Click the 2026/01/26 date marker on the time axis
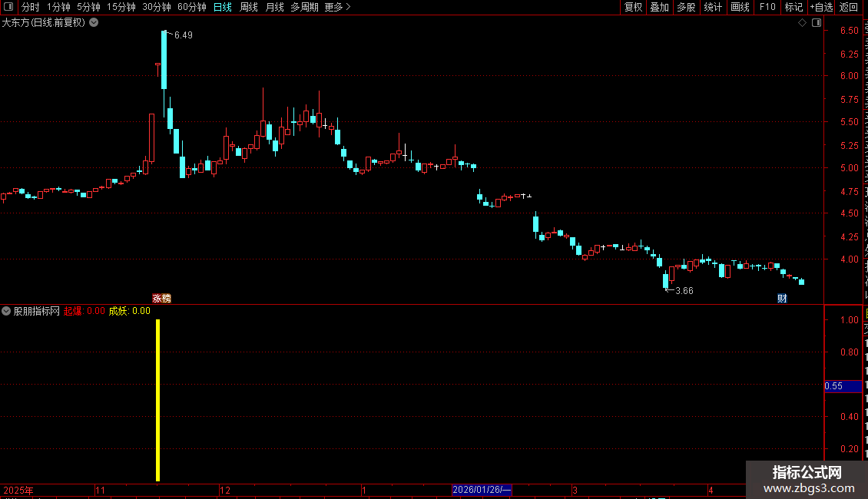 482,490
